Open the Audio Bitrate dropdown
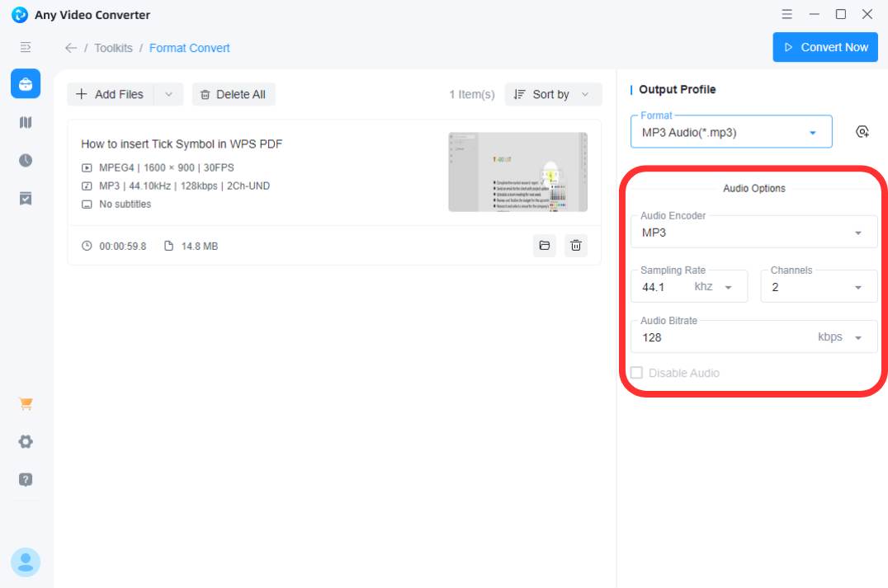The image size is (888, 588). [753, 336]
